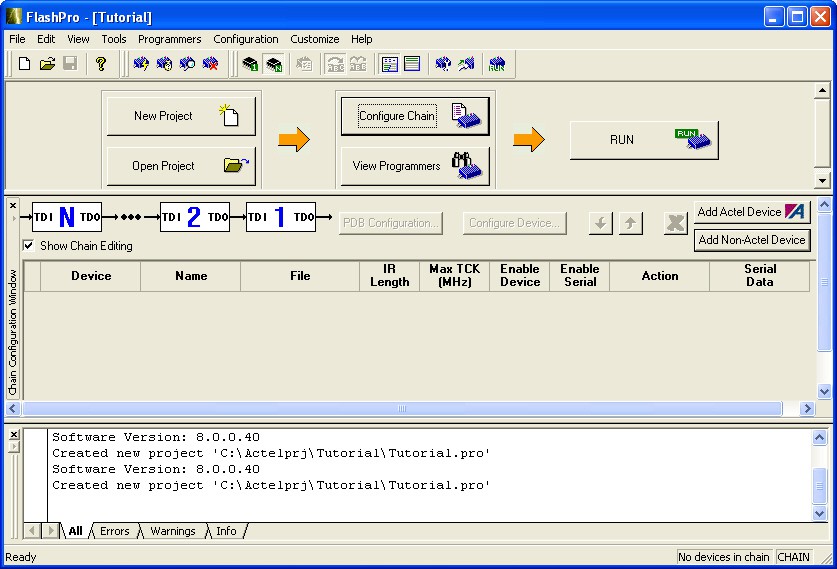Click the Device column header

click(x=91, y=276)
